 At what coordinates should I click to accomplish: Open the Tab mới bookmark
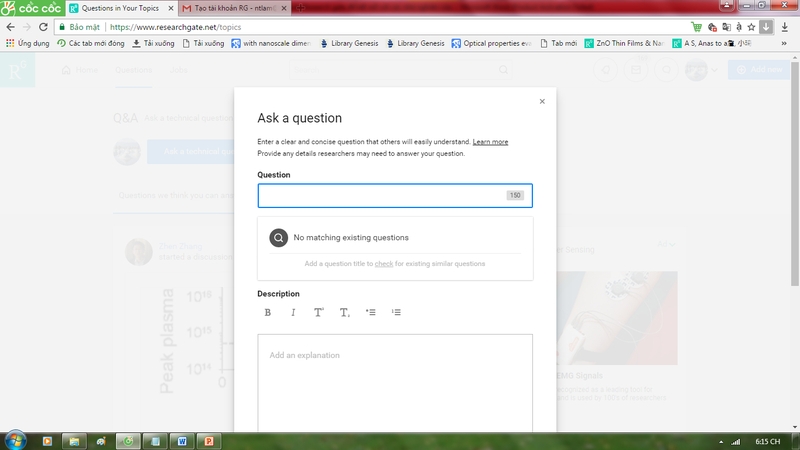(x=559, y=43)
